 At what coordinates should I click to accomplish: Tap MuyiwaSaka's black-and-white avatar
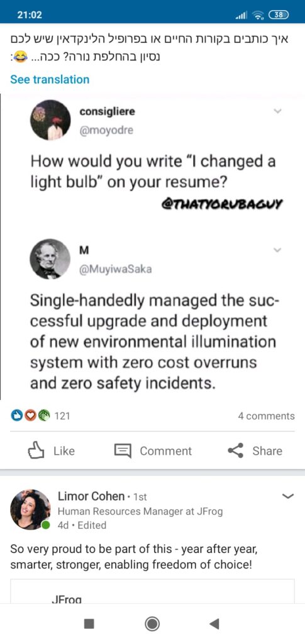[x=50, y=258]
